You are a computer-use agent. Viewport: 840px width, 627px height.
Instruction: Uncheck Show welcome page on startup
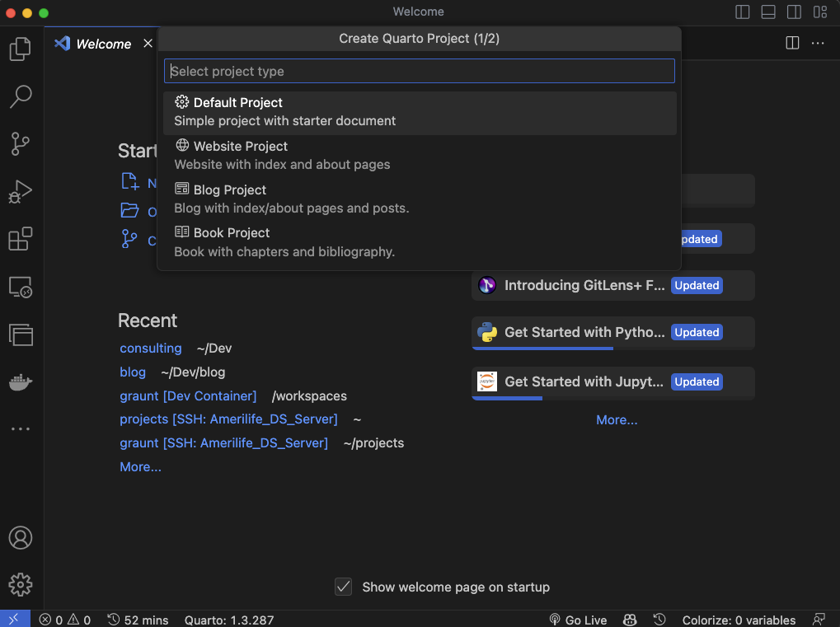tap(344, 587)
